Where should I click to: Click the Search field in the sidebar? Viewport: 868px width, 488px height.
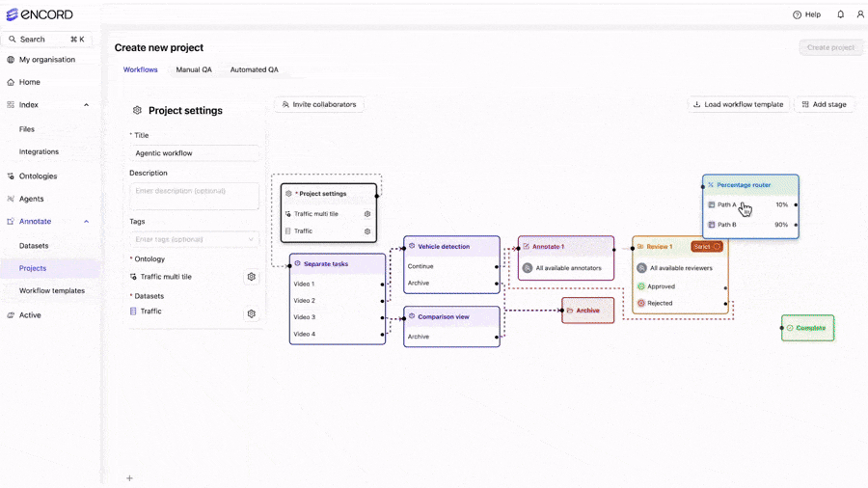click(x=46, y=40)
